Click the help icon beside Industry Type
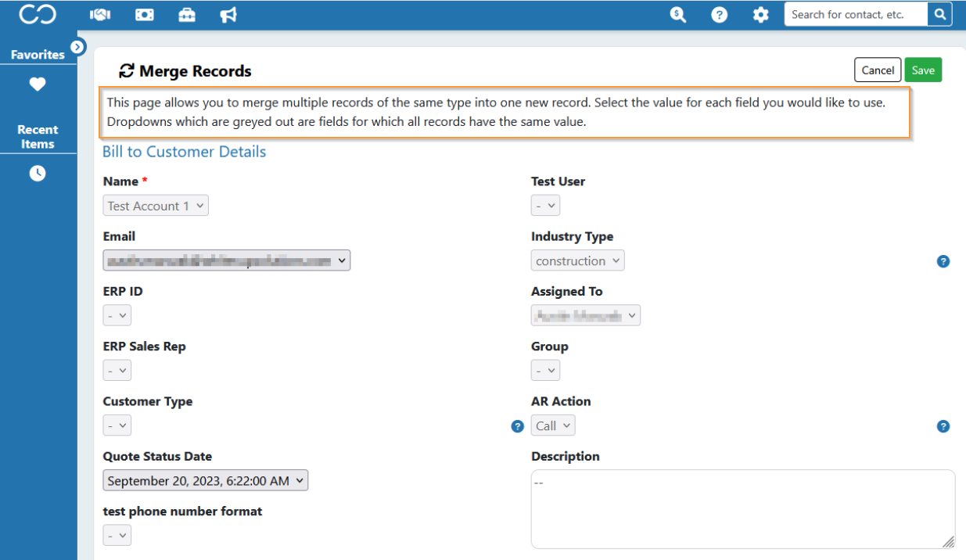966x560 pixels. (943, 261)
